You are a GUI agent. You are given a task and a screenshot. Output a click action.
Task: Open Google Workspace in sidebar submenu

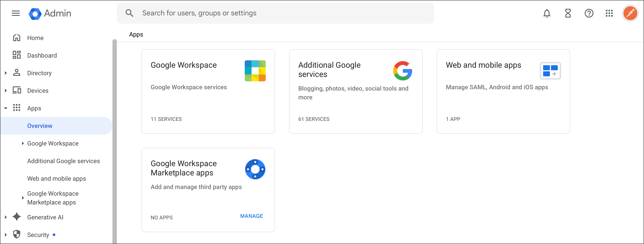pos(53,143)
